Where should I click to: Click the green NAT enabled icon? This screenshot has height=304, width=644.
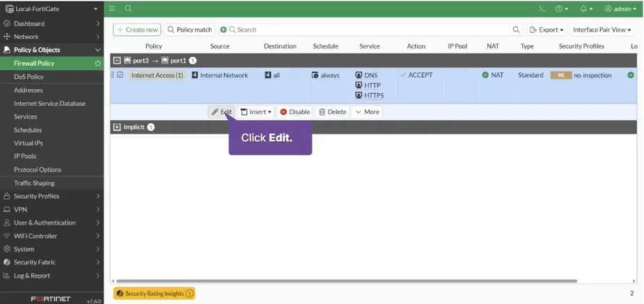(x=485, y=75)
